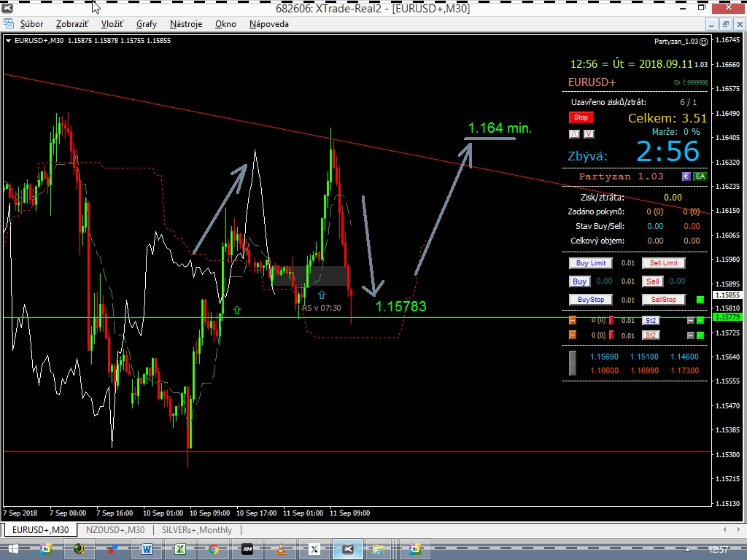Switch to the EURUSD+,M30 chart tab
747x560 pixels.
tap(40, 529)
